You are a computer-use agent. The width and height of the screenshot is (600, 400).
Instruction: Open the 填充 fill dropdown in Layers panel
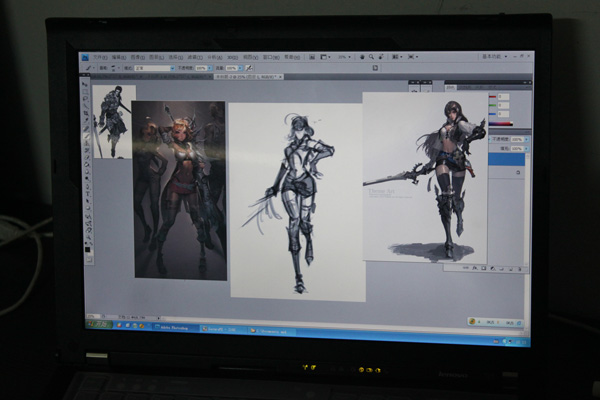527,149
